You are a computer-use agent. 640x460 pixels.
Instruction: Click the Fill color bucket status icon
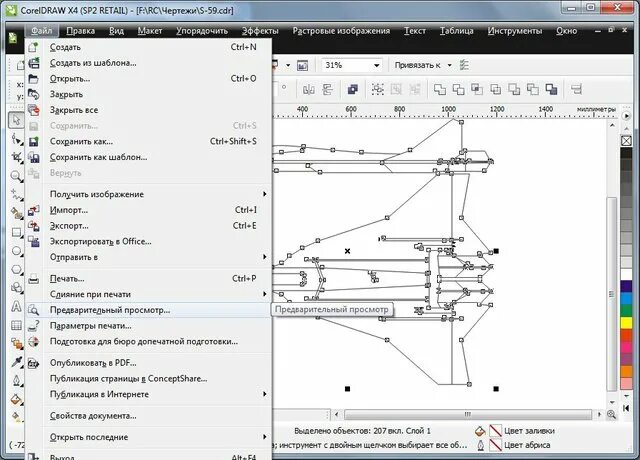coord(480,431)
